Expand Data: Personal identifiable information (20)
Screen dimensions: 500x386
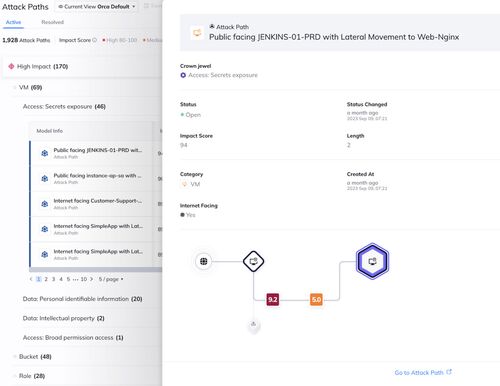pos(82,299)
